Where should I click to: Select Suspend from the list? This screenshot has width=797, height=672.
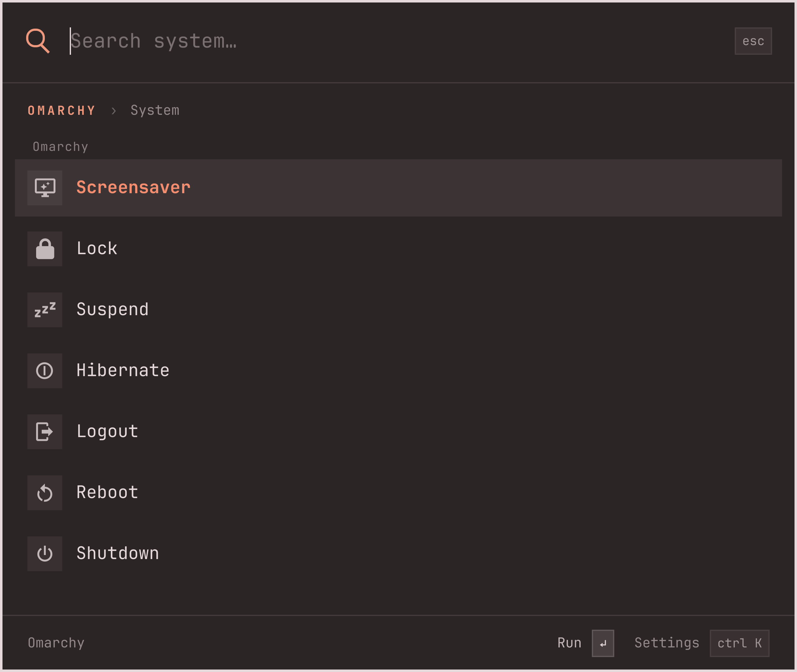pyautogui.click(x=398, y=310)
